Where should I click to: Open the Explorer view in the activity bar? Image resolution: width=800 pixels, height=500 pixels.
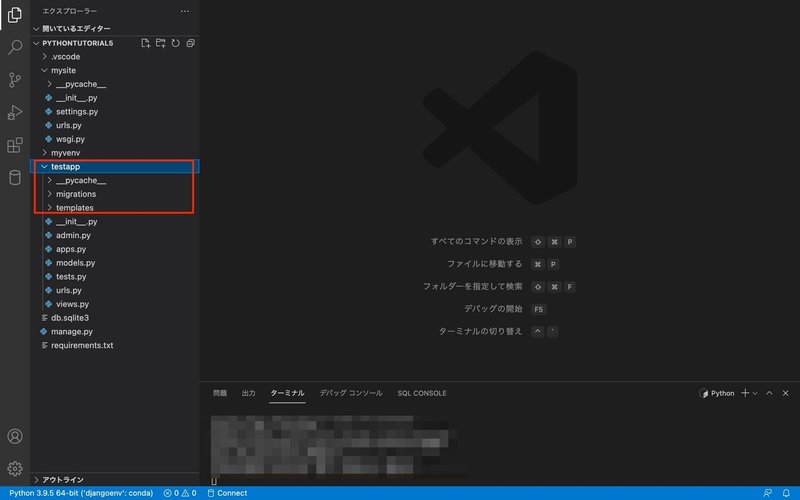[15, 15]
